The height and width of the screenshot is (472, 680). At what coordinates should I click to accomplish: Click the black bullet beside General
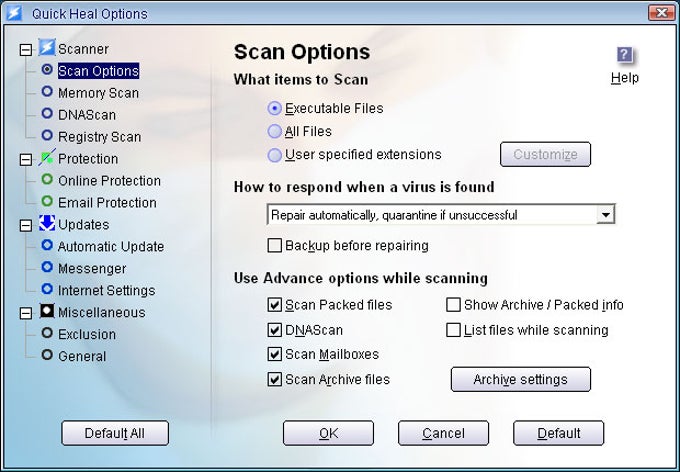[47, 355]
